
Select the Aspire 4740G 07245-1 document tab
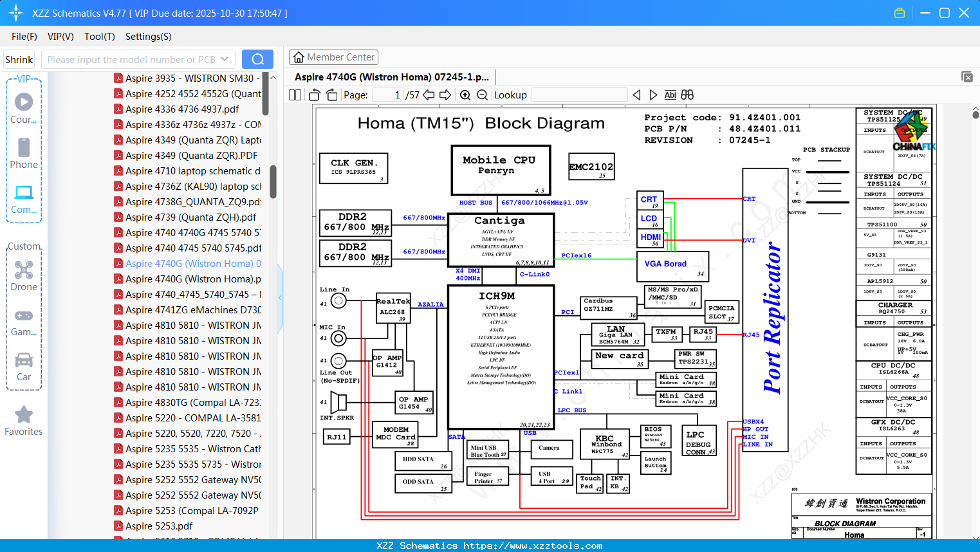point(392,77)
